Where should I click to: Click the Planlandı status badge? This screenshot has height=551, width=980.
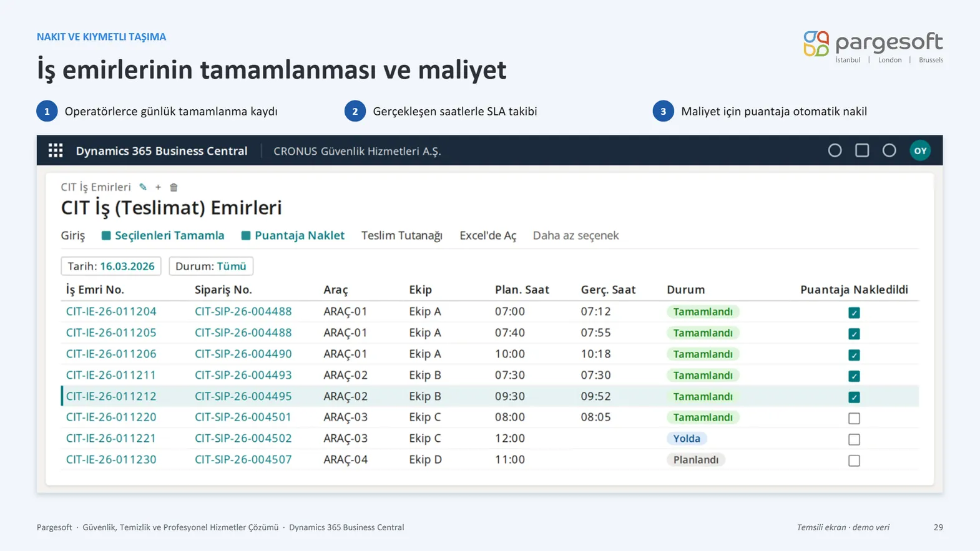point(696,460)
